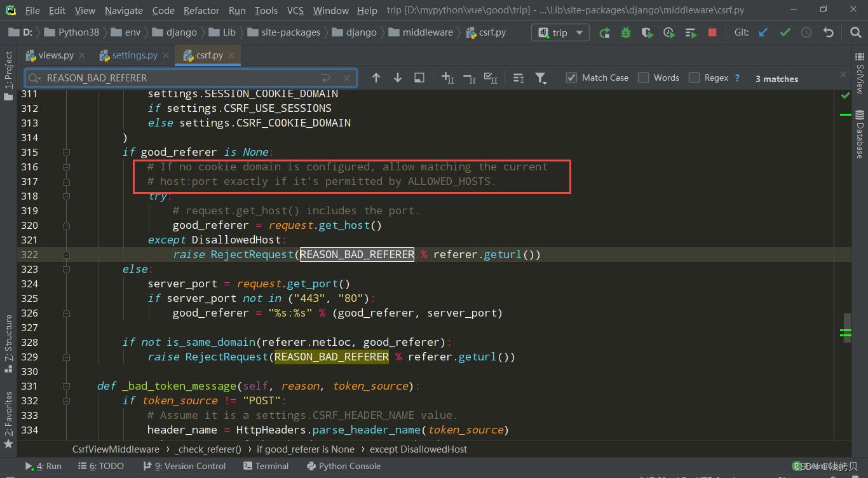Collapse the code fold at line 315
This screenshot has width=868, height=478.
tap(66, 152)
